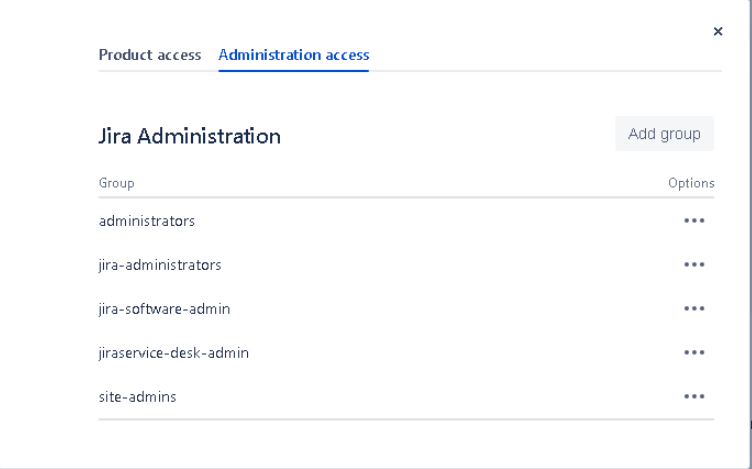The image size is (752, 469).
Task: Open options menu for jiraservice-desk-admin group
Action: tap(694, 352)
